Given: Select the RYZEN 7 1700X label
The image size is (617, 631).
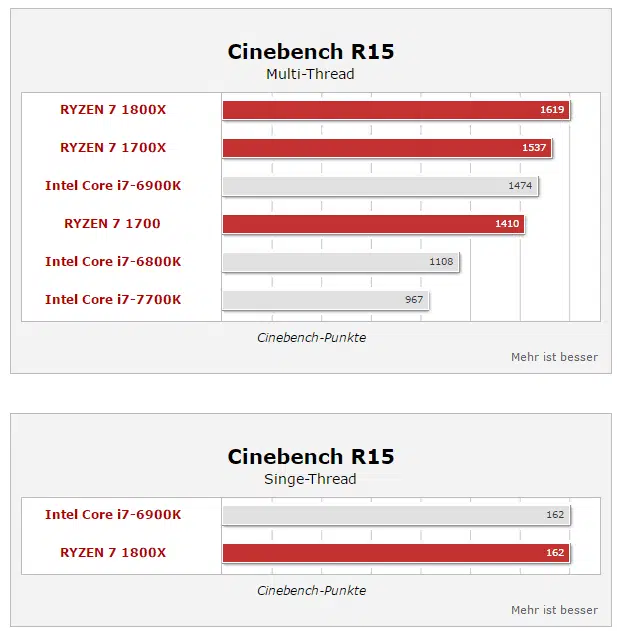Looking at the screenshot, I should 113,148.
